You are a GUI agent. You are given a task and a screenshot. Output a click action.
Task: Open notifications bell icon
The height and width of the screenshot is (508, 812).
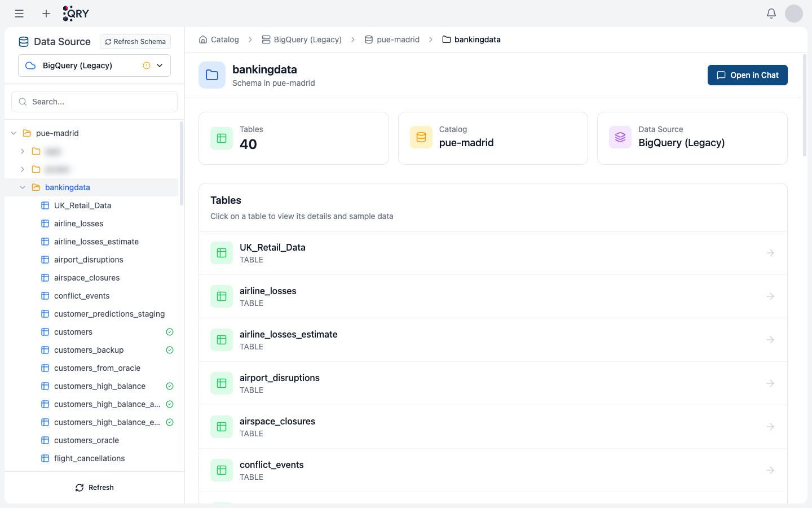pyautogui.click(x=771, y=14)
